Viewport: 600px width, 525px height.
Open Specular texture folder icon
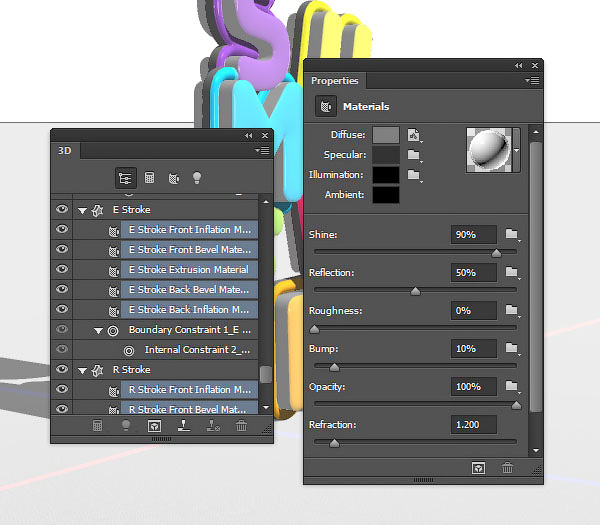pyautogui.click(x=414, y=155)
